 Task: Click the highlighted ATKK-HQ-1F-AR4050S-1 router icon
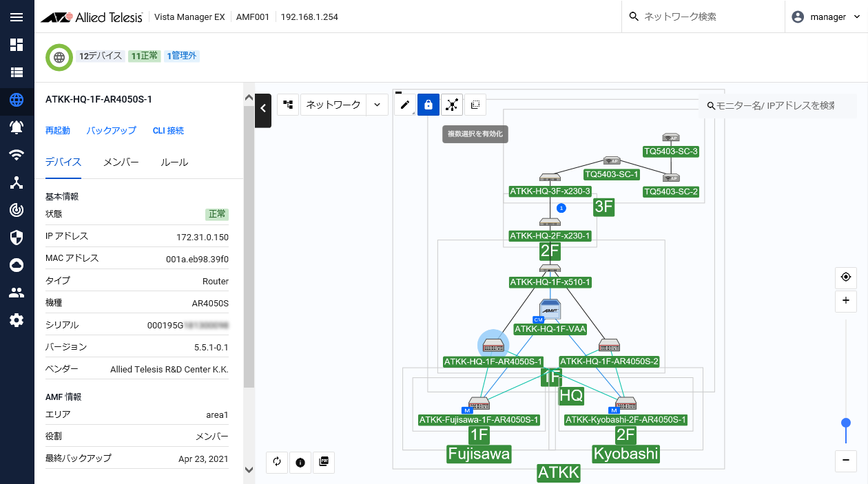(x=493, y=345)
